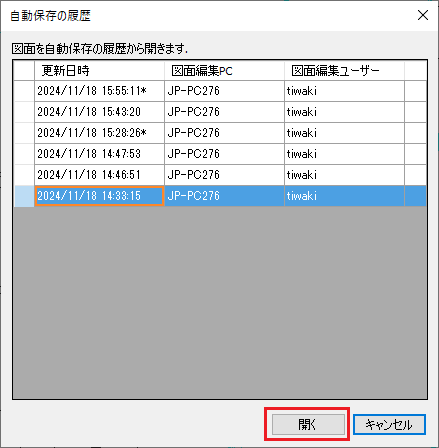Click JP-PC276 cell in 14:46:51 row
The height and width of the screenshot is (448, 439).
click(224, 175)
